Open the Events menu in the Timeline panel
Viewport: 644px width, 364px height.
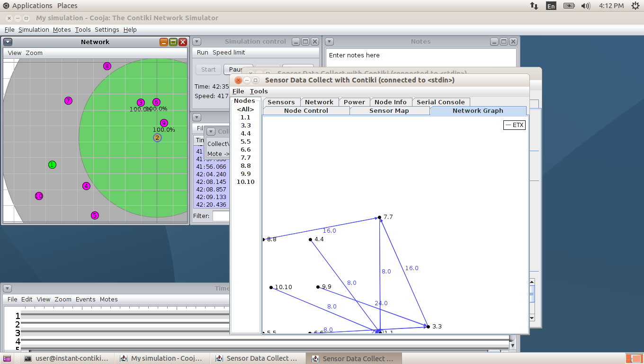[86, 300]
